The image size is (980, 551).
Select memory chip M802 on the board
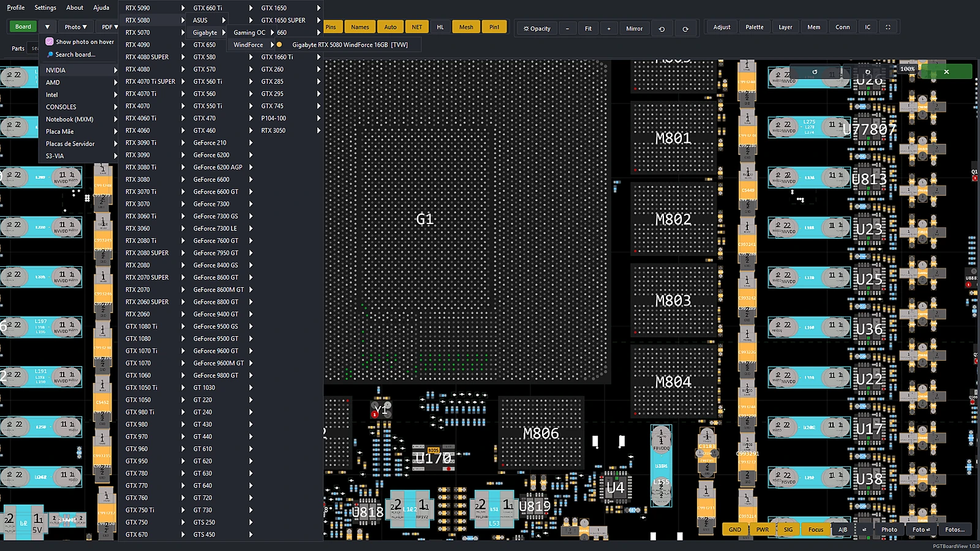click(673, 219)
